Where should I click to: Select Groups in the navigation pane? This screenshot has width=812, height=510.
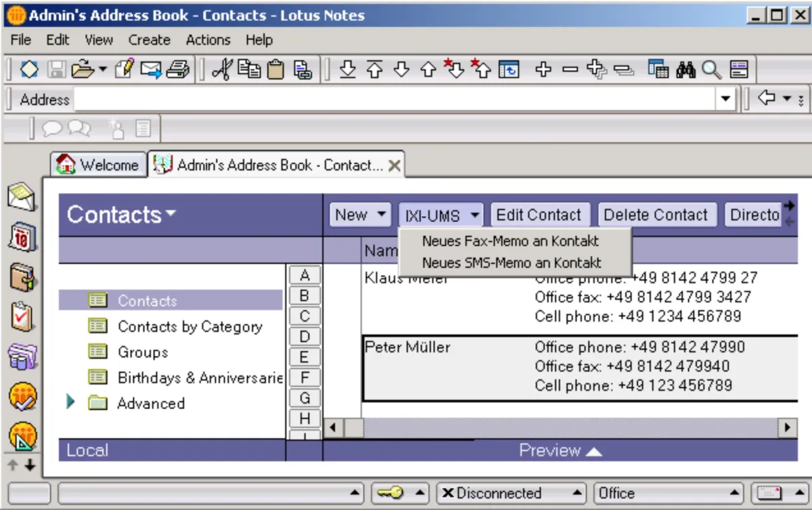(144, 352)
